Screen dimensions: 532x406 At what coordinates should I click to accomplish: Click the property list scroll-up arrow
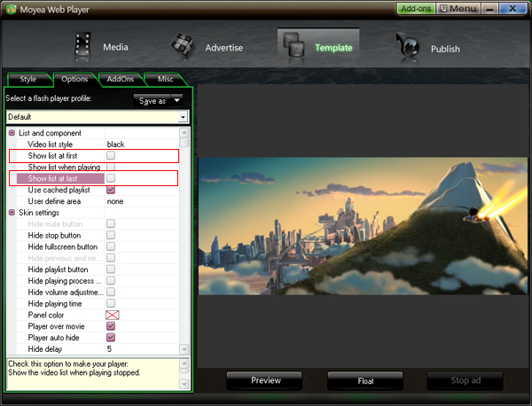(184, 133)
